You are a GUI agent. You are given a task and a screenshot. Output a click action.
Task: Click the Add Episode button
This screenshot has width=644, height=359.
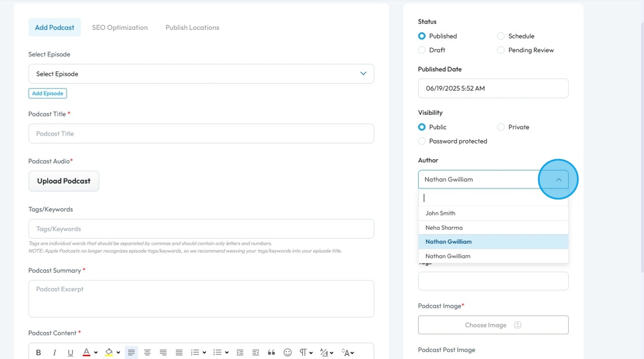pyautogui.click(x=48, y=94)
